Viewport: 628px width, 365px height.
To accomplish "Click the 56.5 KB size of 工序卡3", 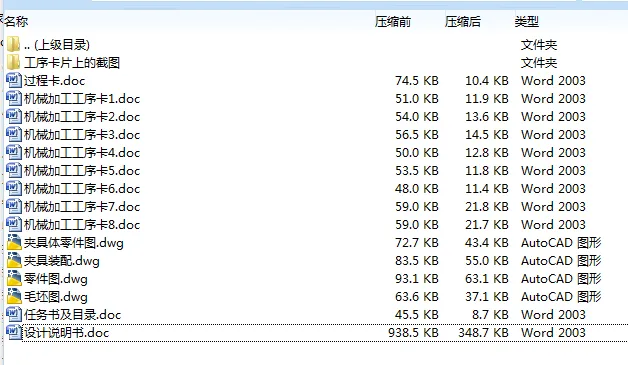I will [417, 134].
